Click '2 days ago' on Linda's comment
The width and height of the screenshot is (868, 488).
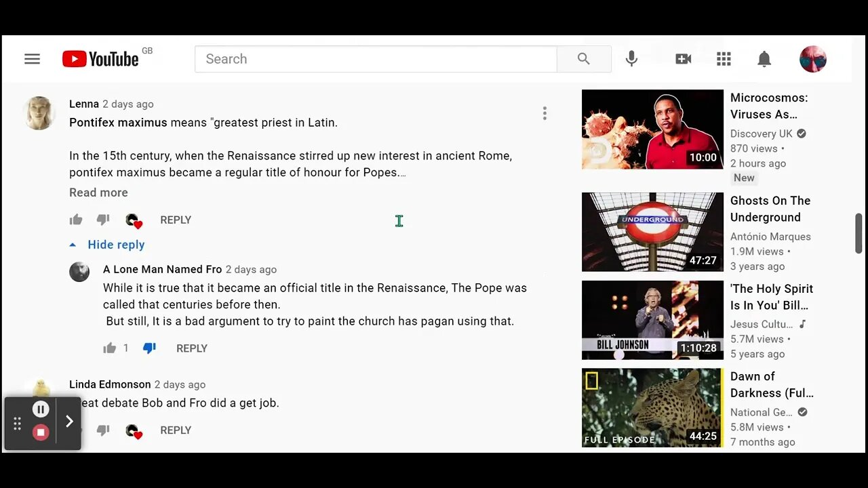[x=180, y=384]
